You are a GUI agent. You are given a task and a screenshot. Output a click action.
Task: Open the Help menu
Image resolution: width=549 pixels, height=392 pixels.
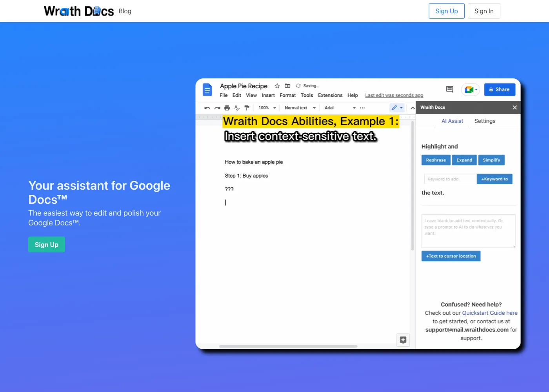coord(353,95)
